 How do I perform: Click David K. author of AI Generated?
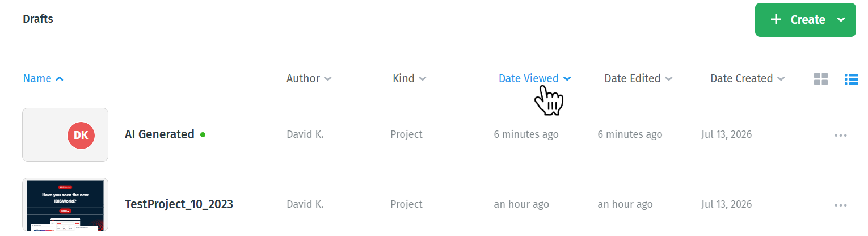[x=305, y=134]
